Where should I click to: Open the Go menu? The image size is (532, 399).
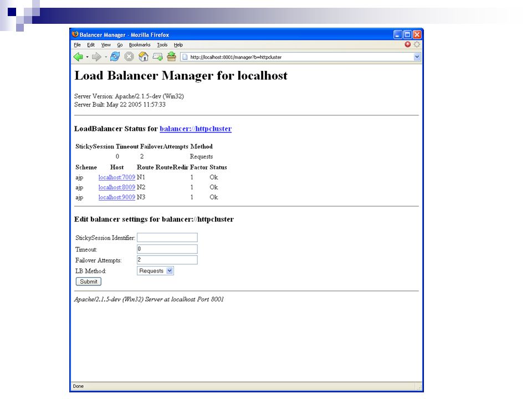click(x=120, y=45)
